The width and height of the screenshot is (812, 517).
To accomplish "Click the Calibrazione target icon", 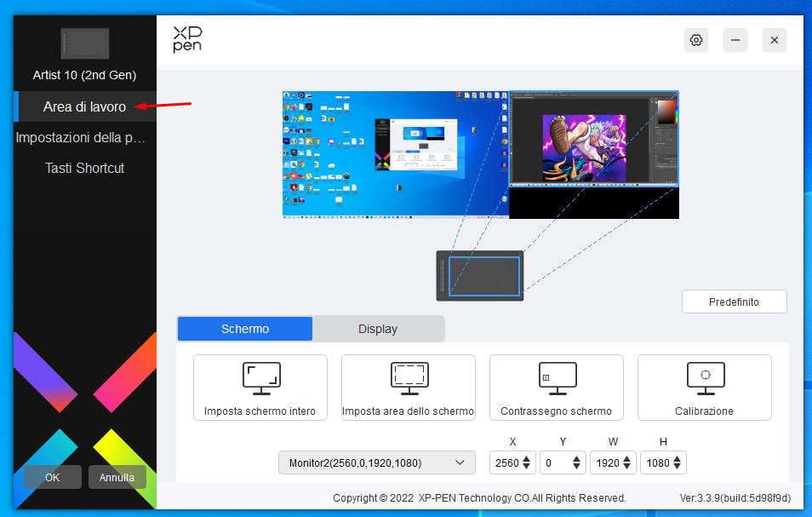I will (x=705, y=377).
